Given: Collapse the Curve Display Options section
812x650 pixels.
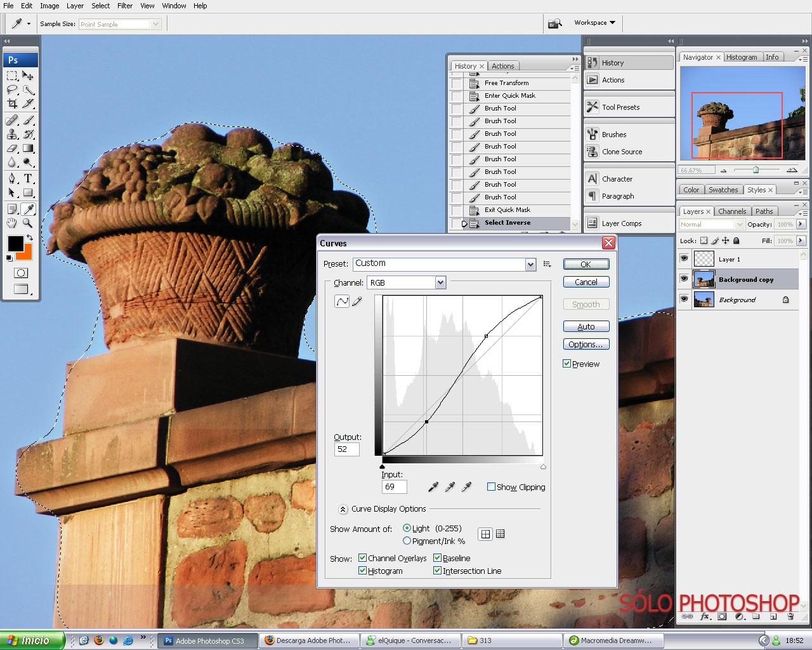Looking at the screenshot, I should 343,509.
